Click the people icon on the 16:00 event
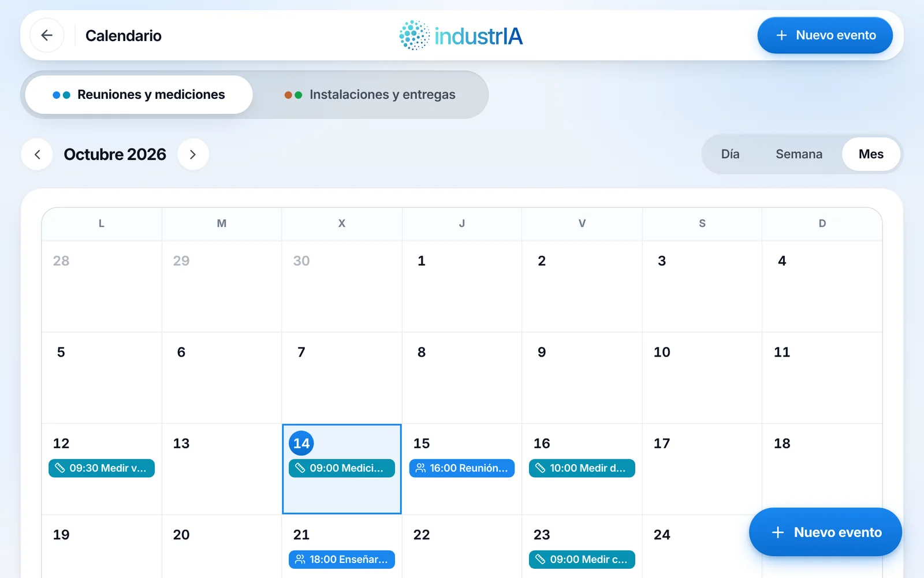 pyautogui.click(x=420, y=468)
